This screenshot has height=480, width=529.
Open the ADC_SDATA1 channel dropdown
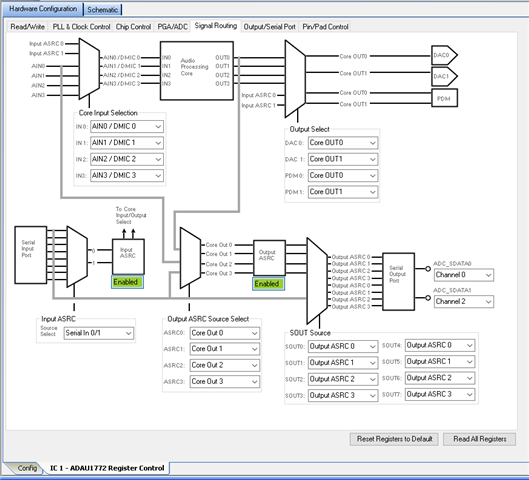[464, 302]
